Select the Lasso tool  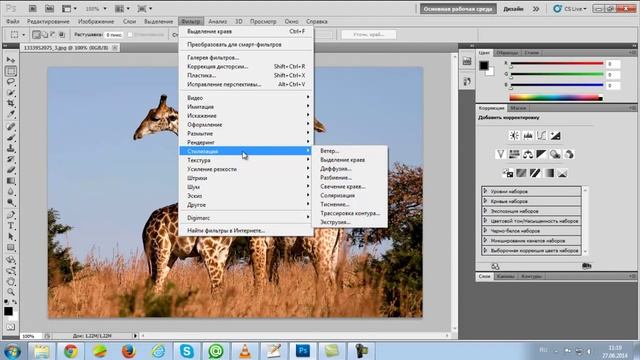(x=11, y=82)
